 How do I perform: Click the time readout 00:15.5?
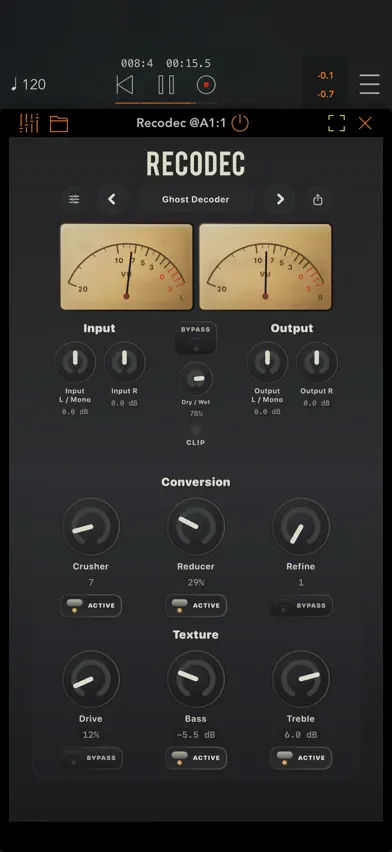click(x=188, y=64)
